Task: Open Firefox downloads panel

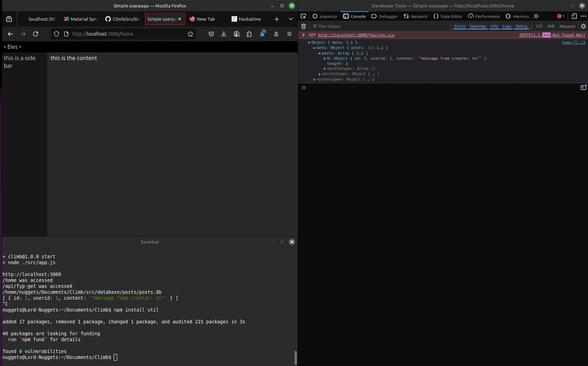Action: [x=224, y=33]
